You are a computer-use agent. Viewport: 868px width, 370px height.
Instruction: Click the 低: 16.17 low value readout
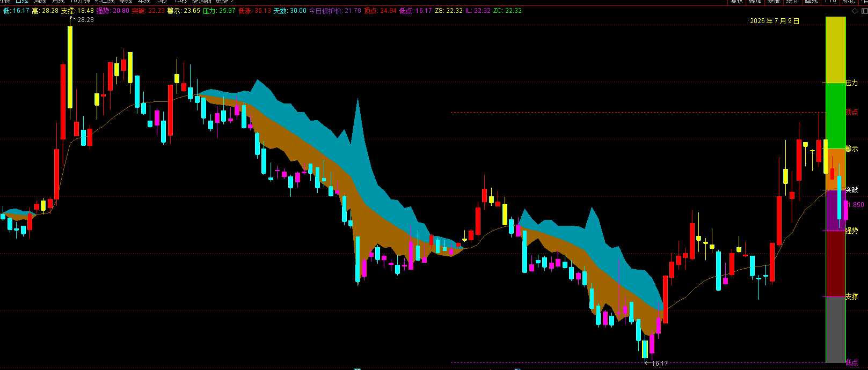pyautogui.click(x=16, y=11)
